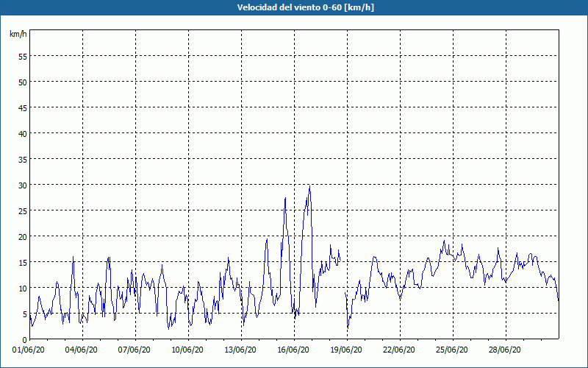Click the date label 01/06/20
This screenshot has height=368, width=588.
coord(29,350)
